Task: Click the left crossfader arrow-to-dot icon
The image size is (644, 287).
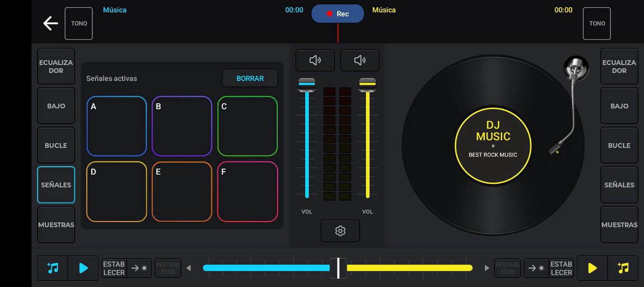Action: click(x=139, y=268)
